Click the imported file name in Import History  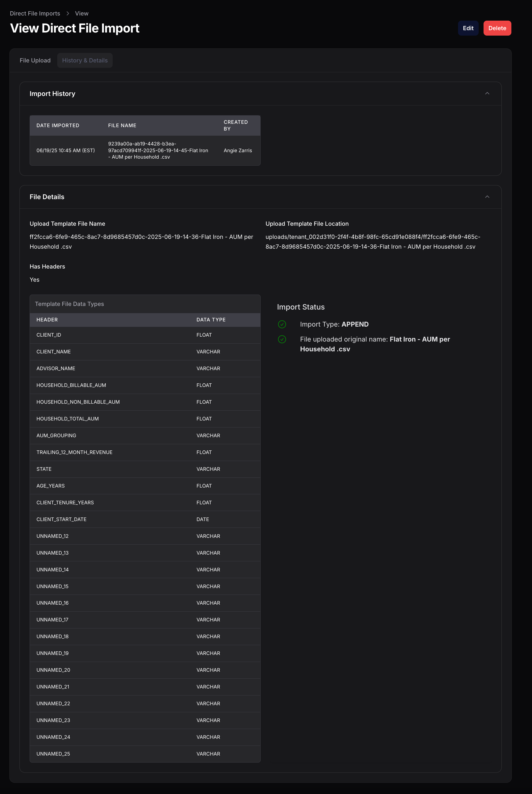pos(158,150)
